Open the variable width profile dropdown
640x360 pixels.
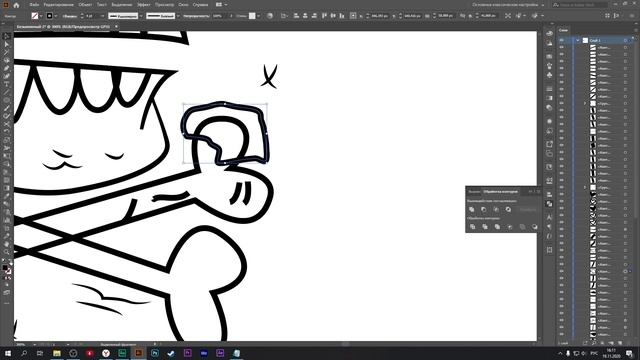click(141, 16)
